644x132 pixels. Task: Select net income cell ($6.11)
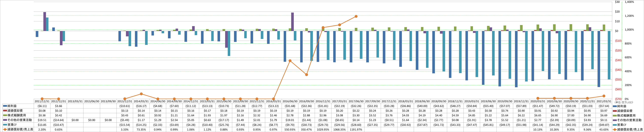(x=42, y=106)
